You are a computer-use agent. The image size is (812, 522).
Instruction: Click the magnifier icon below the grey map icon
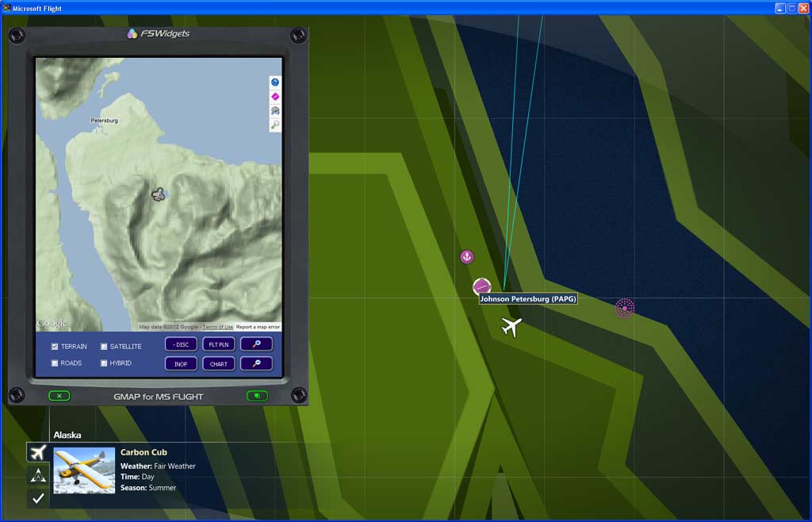275,125
